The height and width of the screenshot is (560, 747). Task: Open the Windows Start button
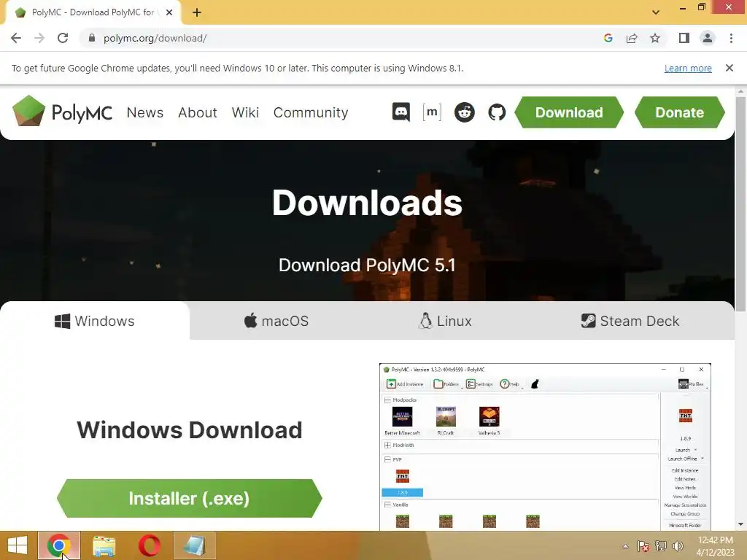click(18, 545)
